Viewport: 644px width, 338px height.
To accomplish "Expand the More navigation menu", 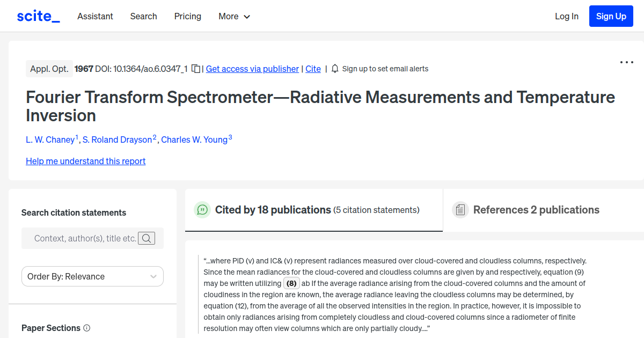I will (x=234, y=16).
